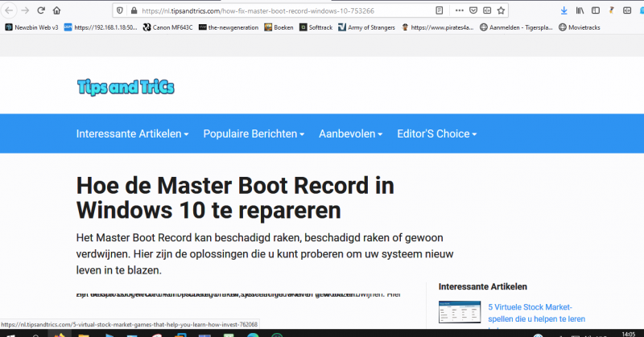Expand the Populaire Berichten dropdown

[x=253, y=134]
